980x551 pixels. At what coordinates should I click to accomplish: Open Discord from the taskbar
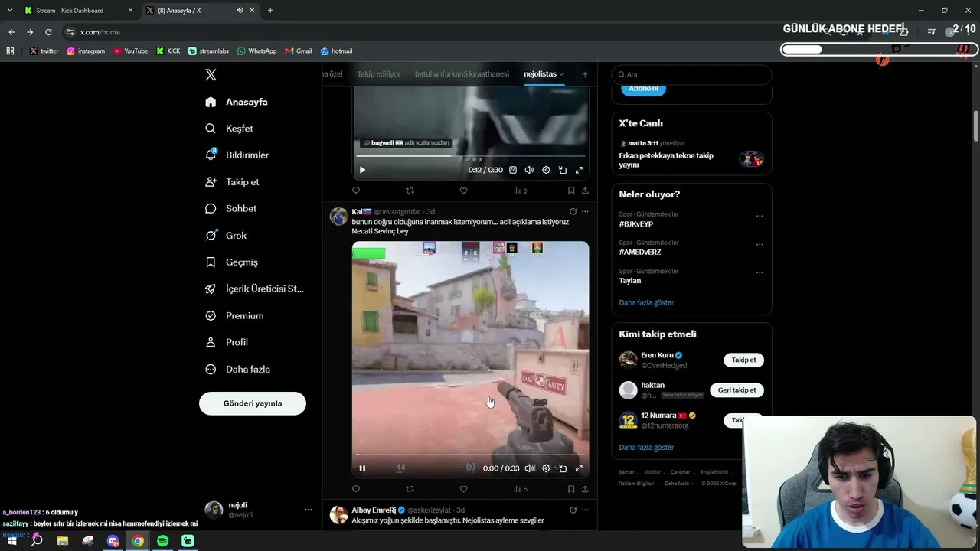pyautogui.click(x=113, y=540)
